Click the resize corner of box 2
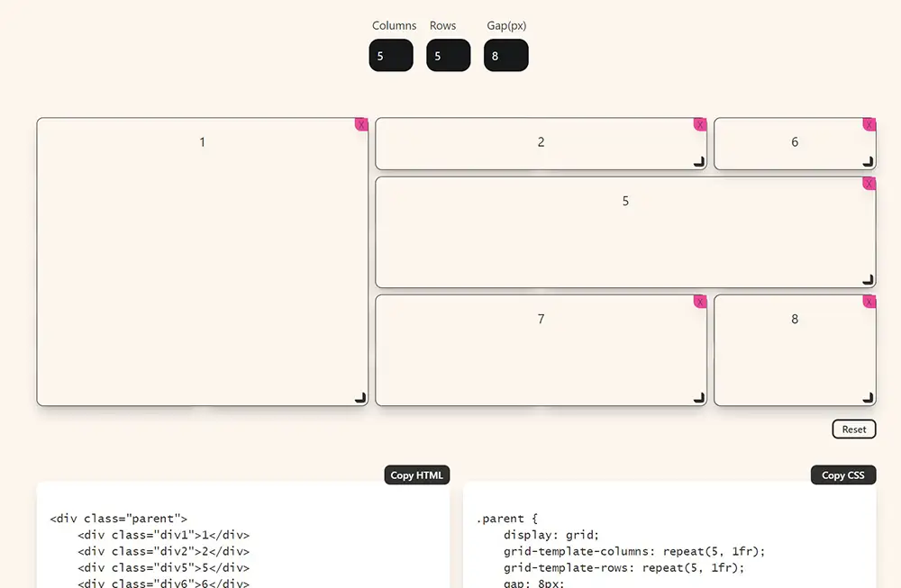This screenshot has height=588, width=901. (699, 161)
